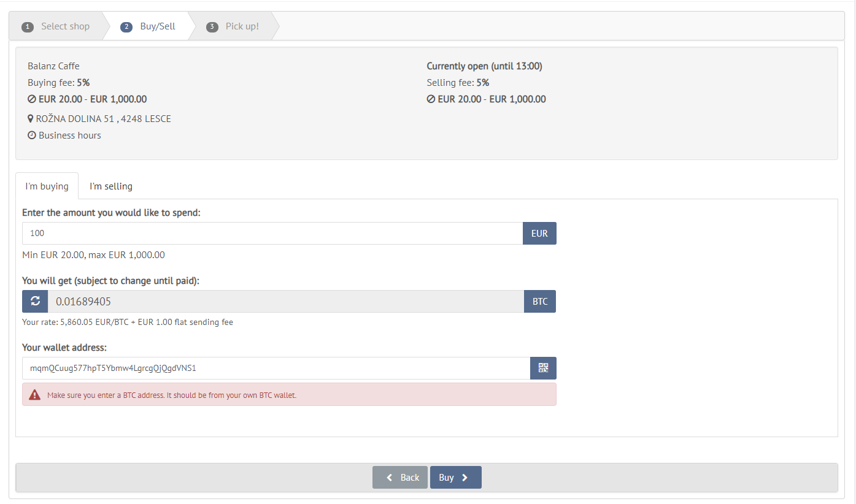Click the Your rate 5,860.05 EUR/BTC text
Image resolution: width=856 pixels, height=504 pixels.
pos(128,321)
